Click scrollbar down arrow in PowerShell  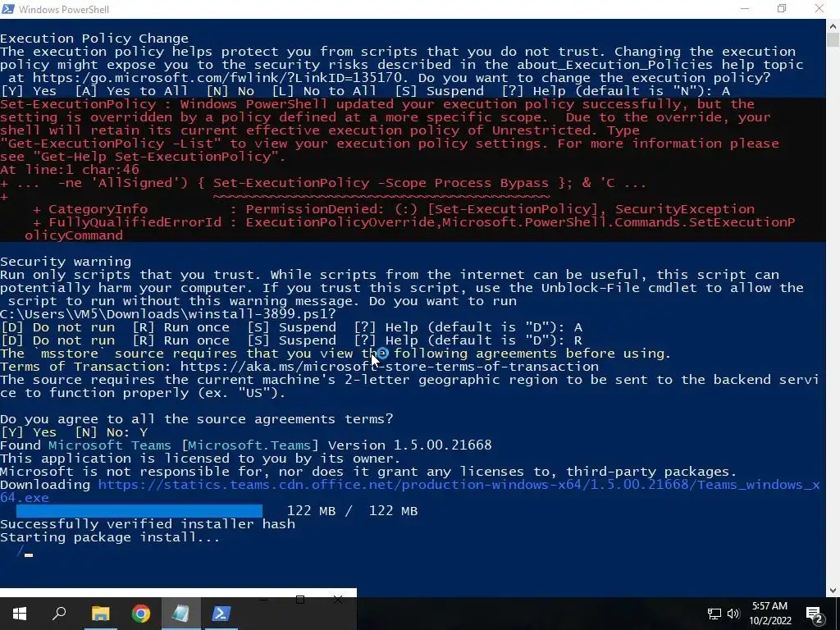[833, 591]
